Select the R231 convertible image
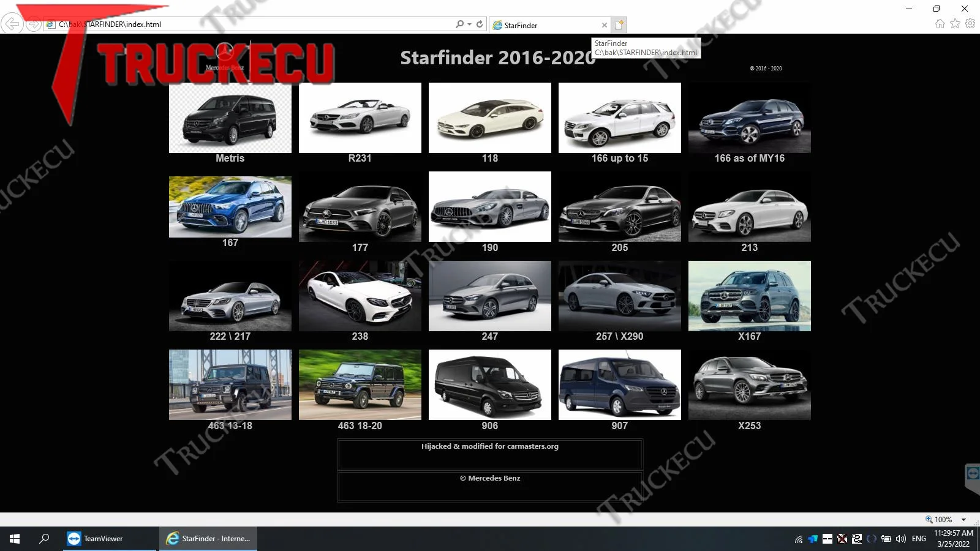This screenshot has width=980, height=551. (360, 118)
